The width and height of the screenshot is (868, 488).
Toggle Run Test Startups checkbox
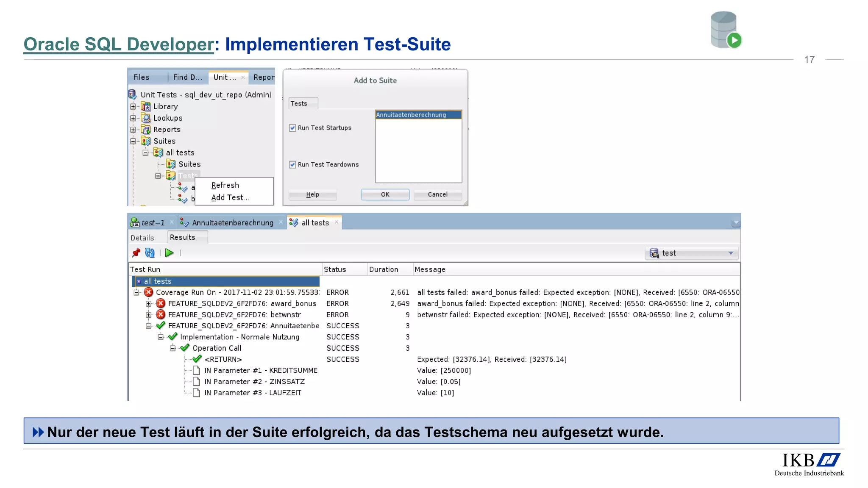pyautogui.click(x=292, y=128)
